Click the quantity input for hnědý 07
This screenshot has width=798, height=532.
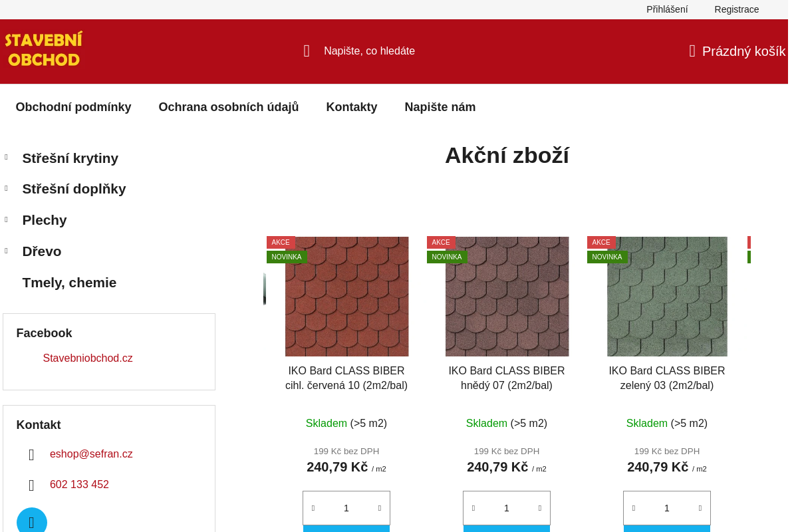click(x=506, y=507)
